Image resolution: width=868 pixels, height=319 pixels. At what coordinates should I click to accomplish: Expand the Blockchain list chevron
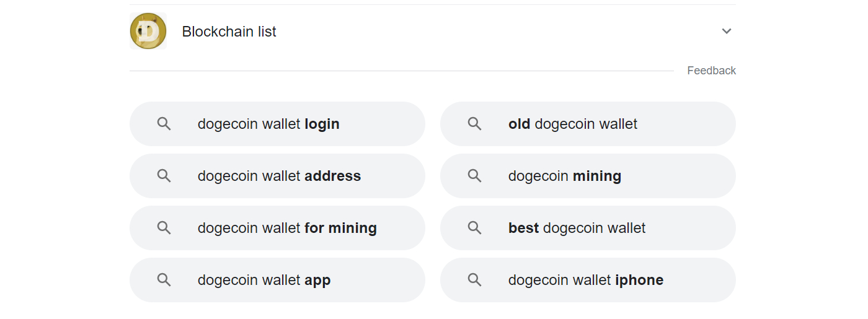coord(727,31)
